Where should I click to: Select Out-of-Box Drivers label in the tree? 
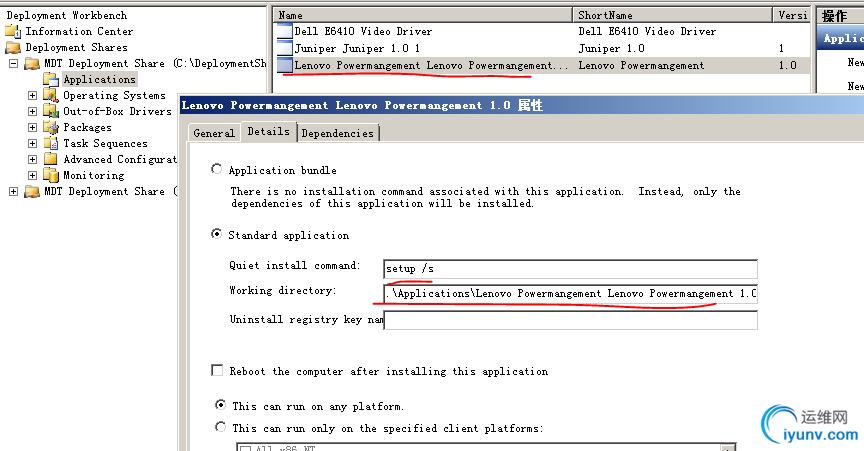(117, 111)
